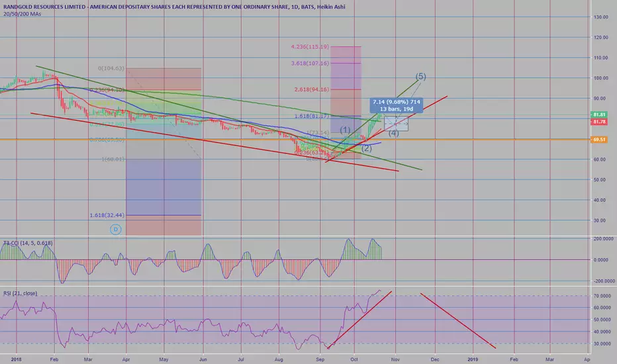The height and width of the screenshot is (364, 617).
Task: Click the 200.0000 CCI axis value
Action: click(604, 239)
